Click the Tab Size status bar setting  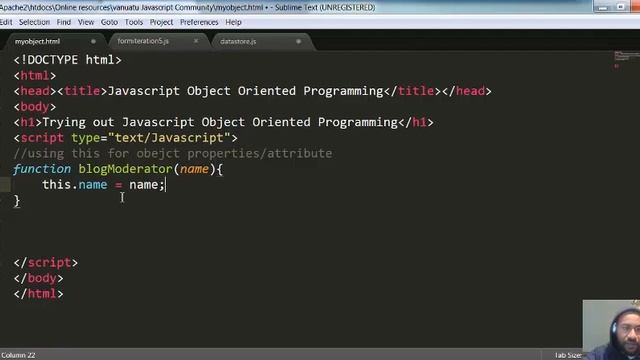568,355
